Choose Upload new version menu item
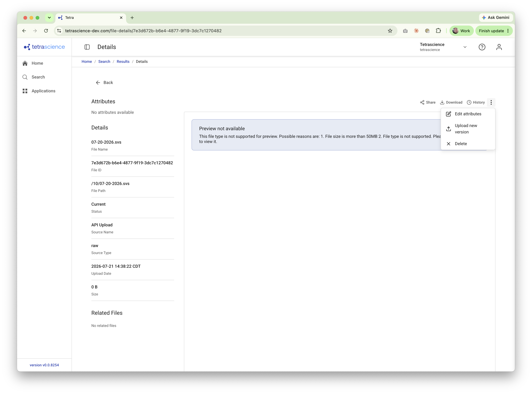This screenshot has height=394, width=532. [468, 129]
